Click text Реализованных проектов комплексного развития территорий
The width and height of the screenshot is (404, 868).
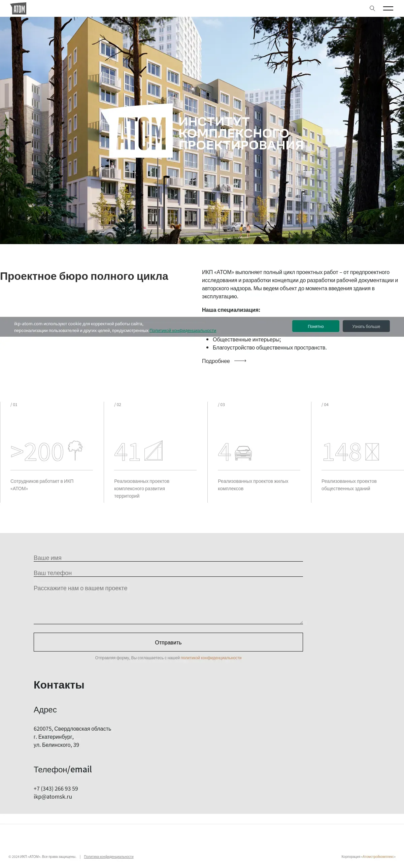click(141, 489)
